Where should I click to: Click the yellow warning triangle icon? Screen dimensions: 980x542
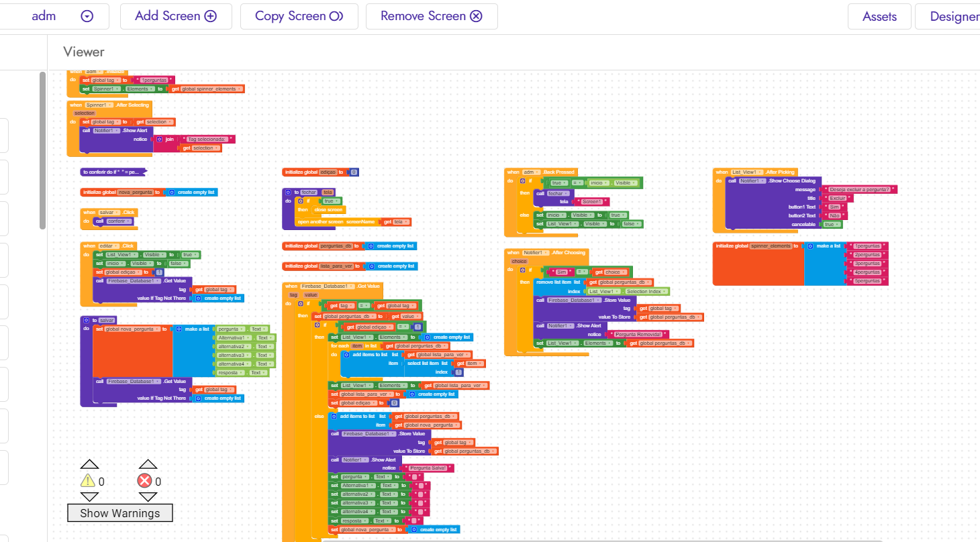tap(88, 480)
